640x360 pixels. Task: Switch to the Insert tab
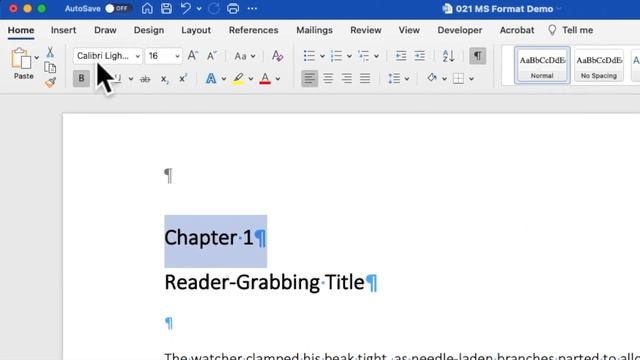click(63, 30)
